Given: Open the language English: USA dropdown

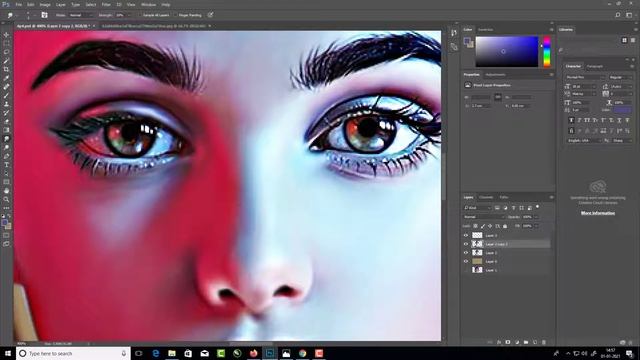Looking at the screenshot, I should point(584,140).
